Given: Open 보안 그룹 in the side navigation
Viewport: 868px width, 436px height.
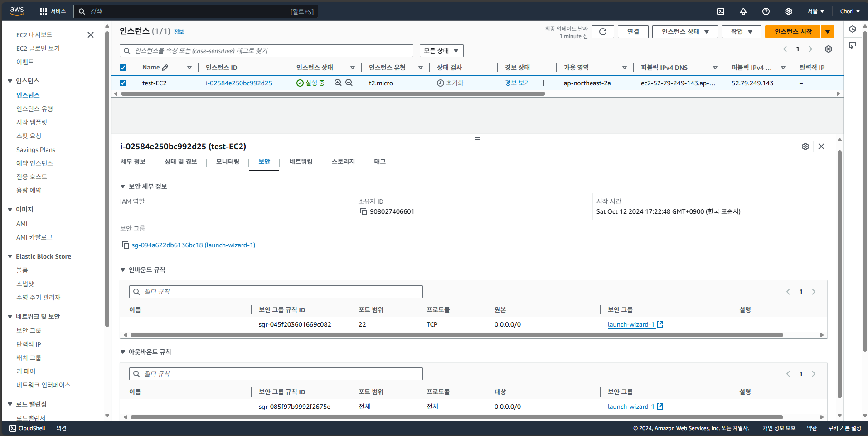Looking at the screenshot, I should click(29, 331).
